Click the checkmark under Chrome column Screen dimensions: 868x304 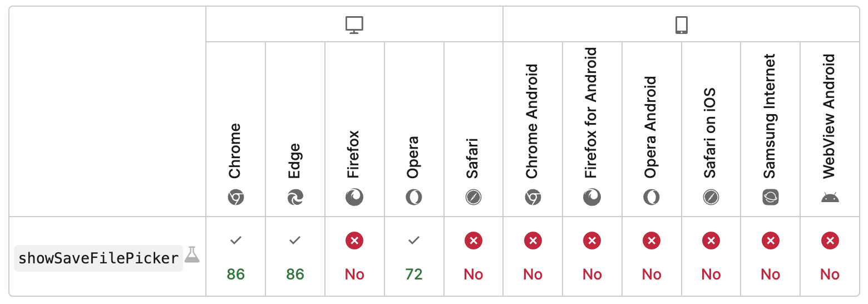[x=236, y=241]
